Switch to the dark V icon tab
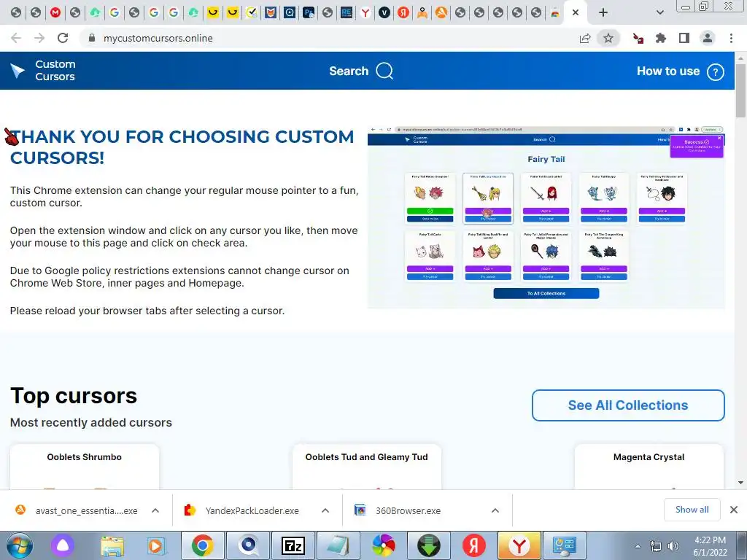The width and height of the screenshot is (747, 560). (384, 13)
